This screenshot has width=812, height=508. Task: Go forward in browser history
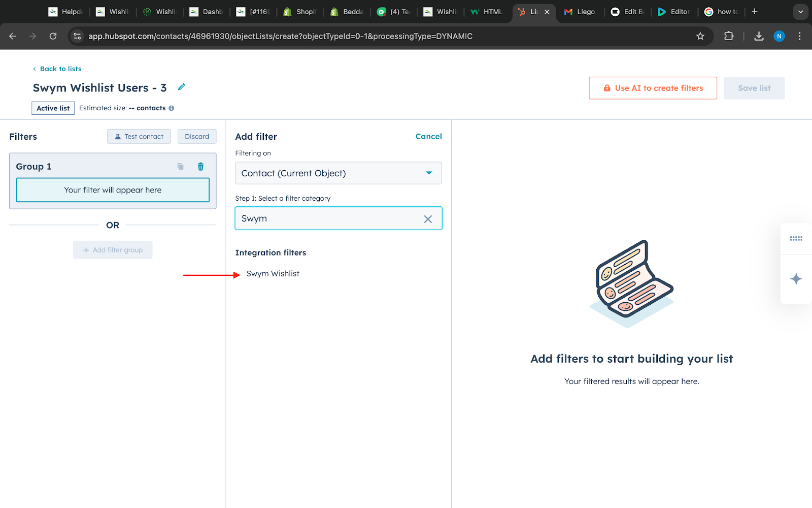32,36
